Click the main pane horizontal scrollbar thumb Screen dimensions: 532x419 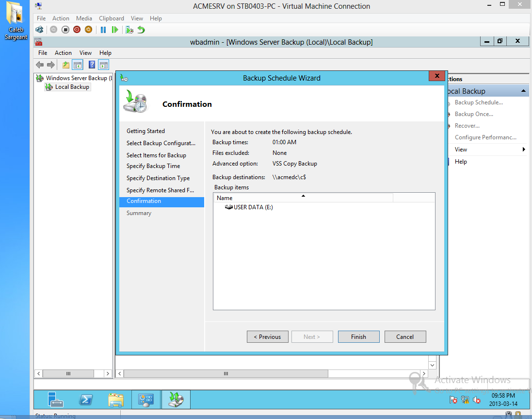[226, 373]
